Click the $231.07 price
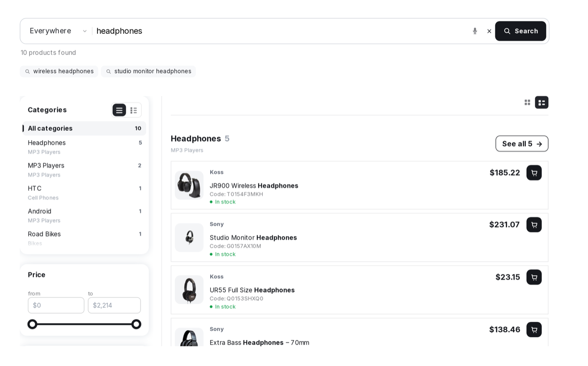The width and height of the screenshot is (588, 366). (505, 225)
